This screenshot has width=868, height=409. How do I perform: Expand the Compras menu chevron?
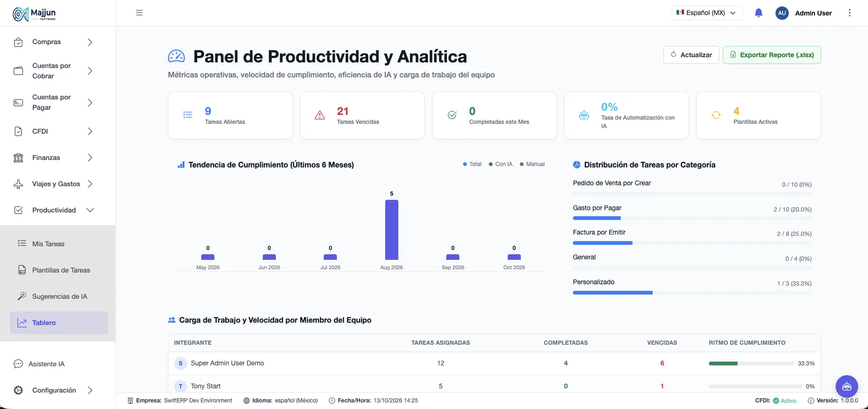point(90,42)
